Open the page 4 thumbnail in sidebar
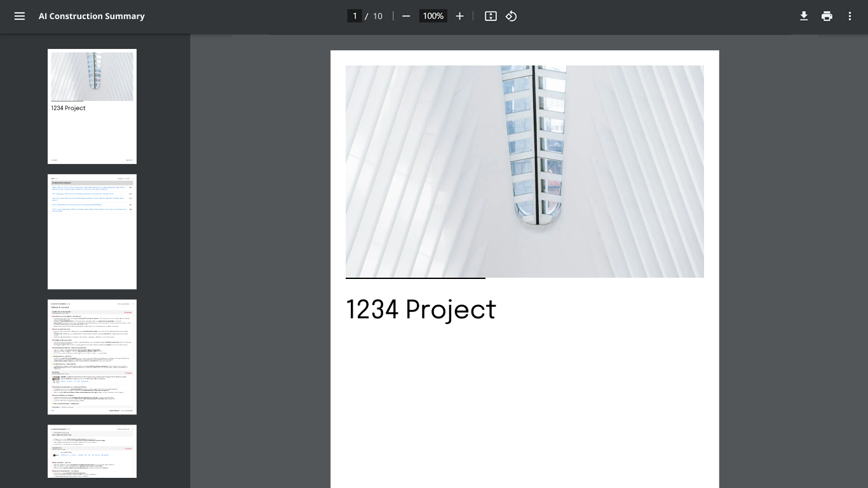Image resolution: width=868 pixels, height=488 pixels. 92,451
